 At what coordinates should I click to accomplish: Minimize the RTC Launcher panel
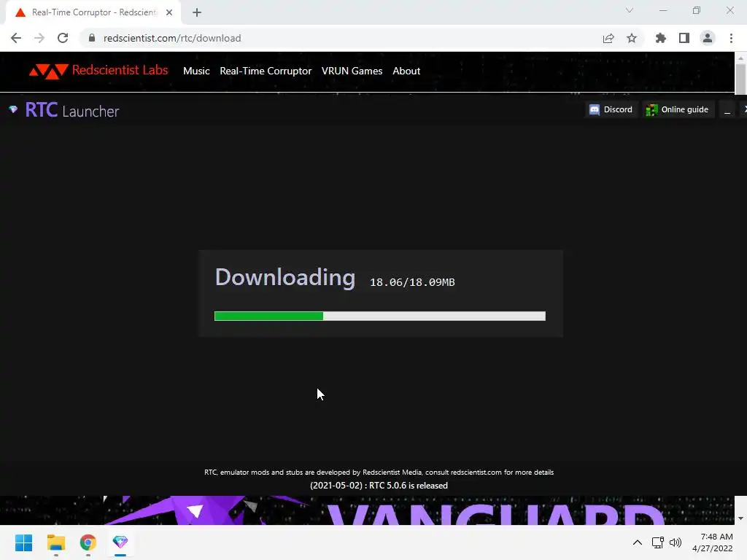coord(727,109)
